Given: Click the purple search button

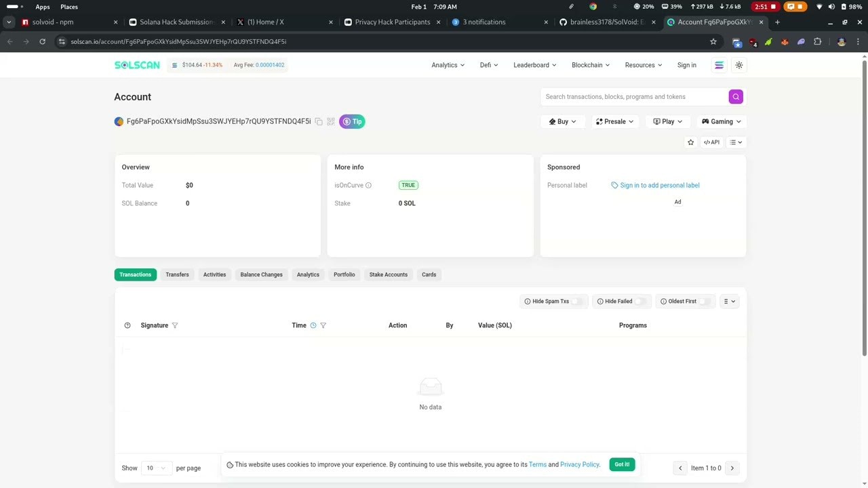Looking at the screenshot, I should click(x=736, y=96).
